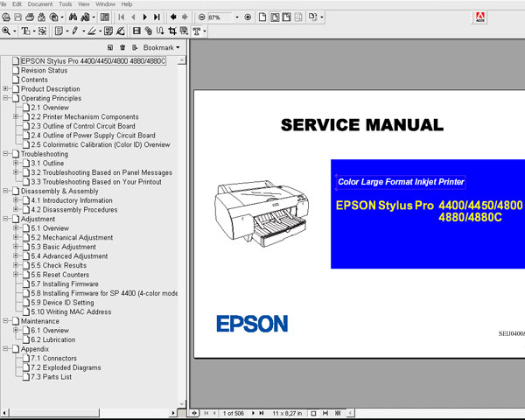
Task: Collapse the Adjustment bookmark
Action: (6, 219)
